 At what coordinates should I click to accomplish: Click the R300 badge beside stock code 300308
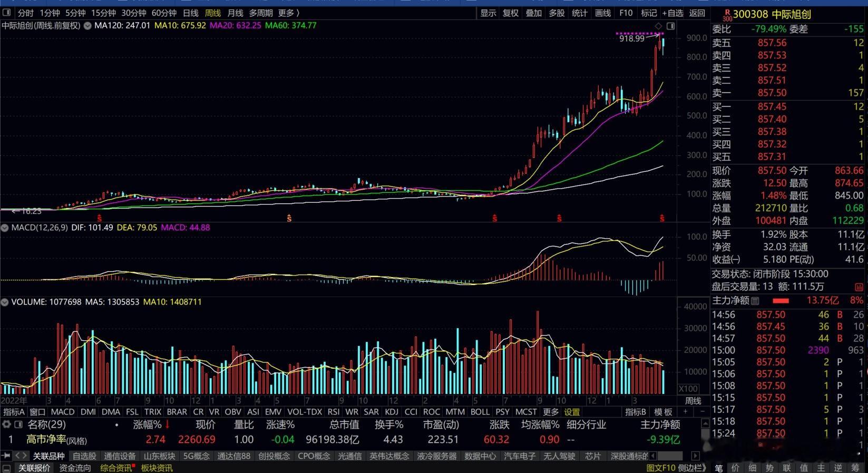point(727,15)
